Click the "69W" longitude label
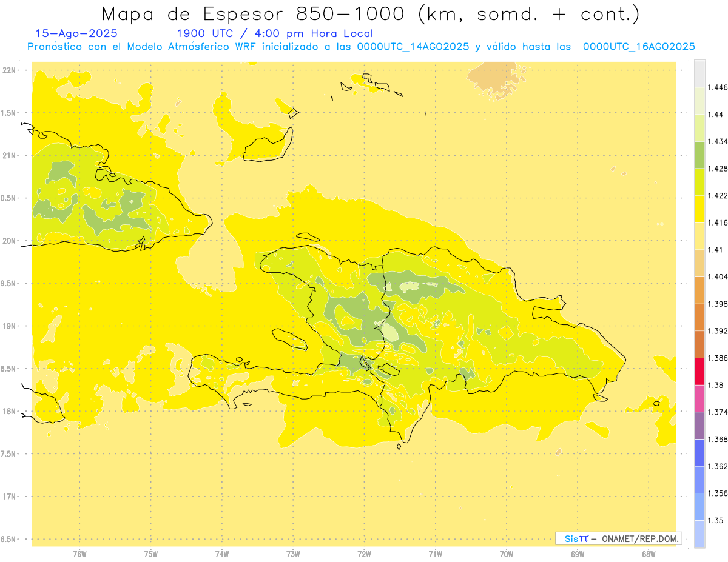The image size is (728, 562). (578, 554)
